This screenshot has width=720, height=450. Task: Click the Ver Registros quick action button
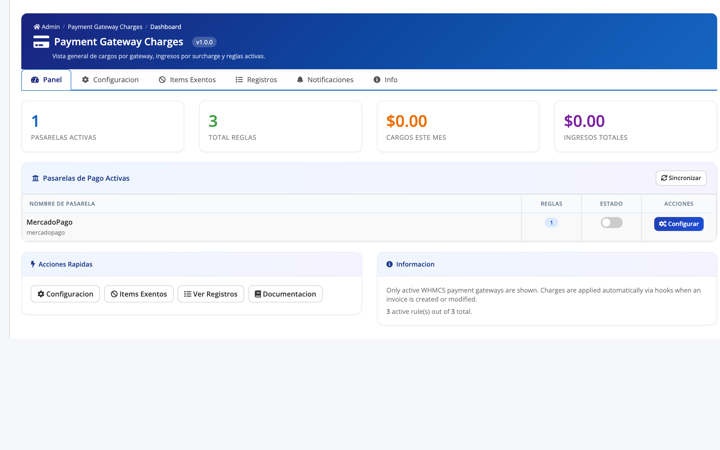[211, 294]
